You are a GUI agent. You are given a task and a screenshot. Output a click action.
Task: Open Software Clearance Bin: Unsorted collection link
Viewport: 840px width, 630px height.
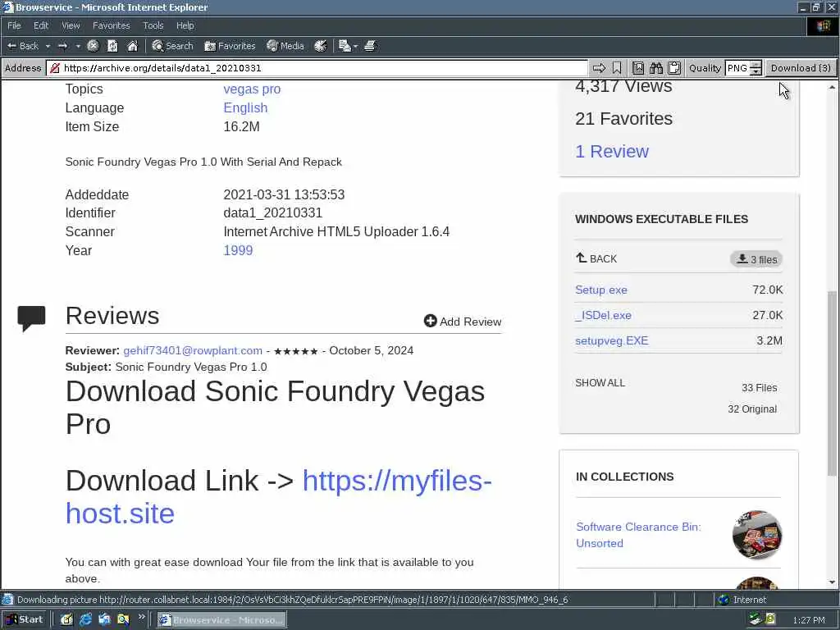(638, 535)
